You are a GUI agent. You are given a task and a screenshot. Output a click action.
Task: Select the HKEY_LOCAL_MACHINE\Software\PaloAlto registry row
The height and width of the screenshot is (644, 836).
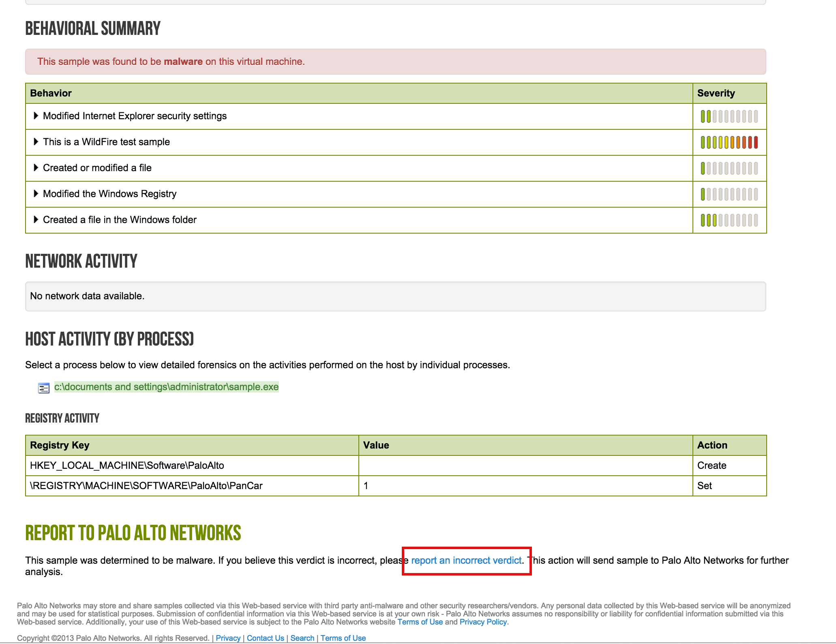[127, 466]
